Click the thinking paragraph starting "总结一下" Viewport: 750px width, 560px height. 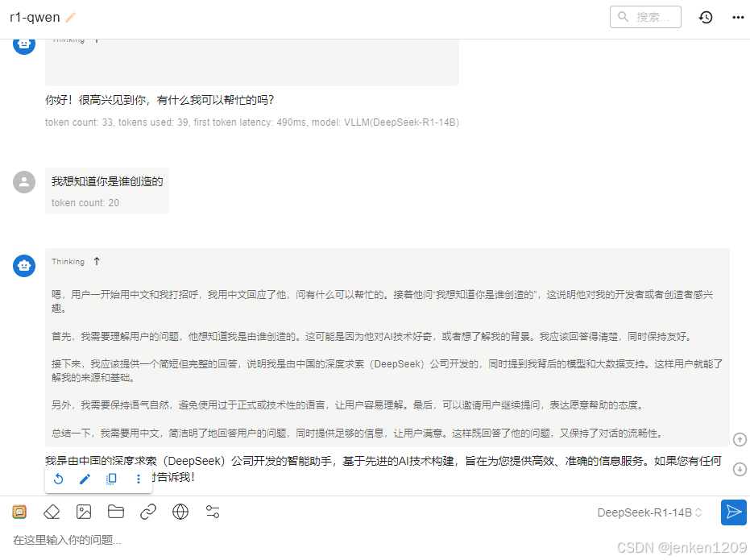(x=358, y=433)
